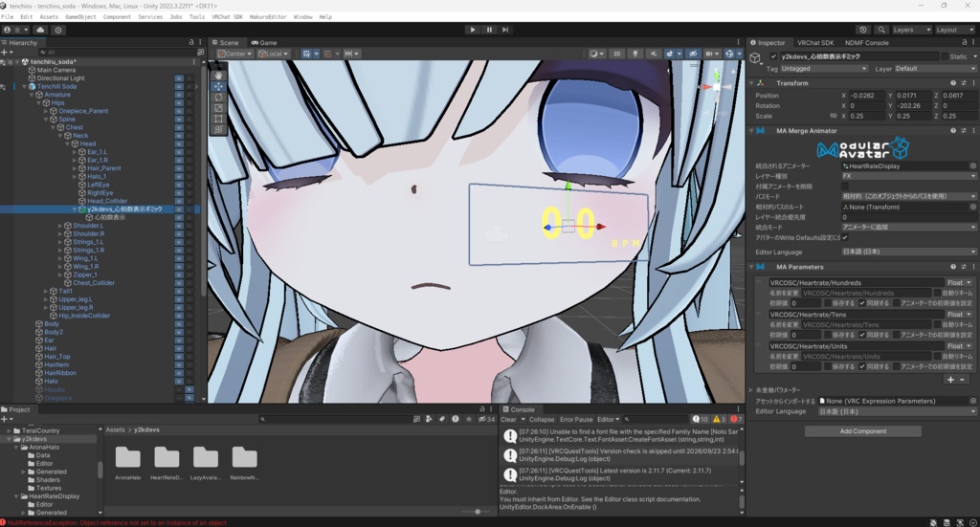Open the Hierarchy create plus menu

pos(6,53)
